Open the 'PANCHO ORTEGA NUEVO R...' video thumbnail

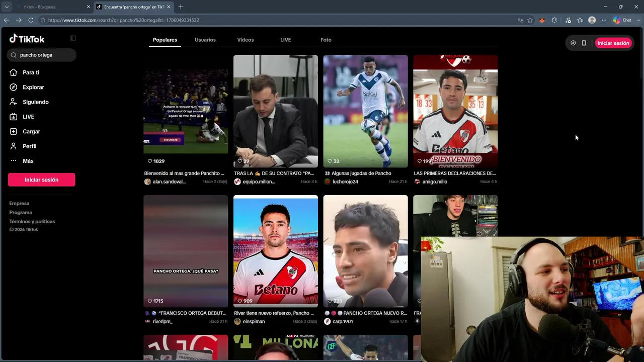pos(366,251)
